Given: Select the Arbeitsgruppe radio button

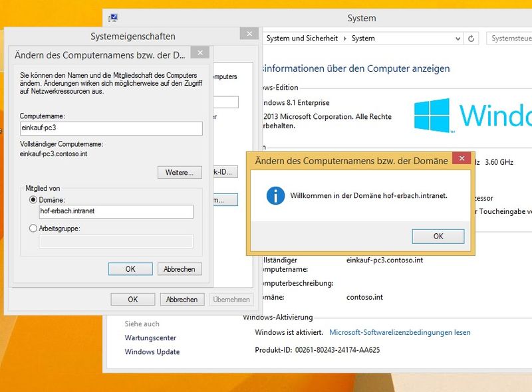Looking at the screenshot, I should pyautogui.click(x=33, y=228).
